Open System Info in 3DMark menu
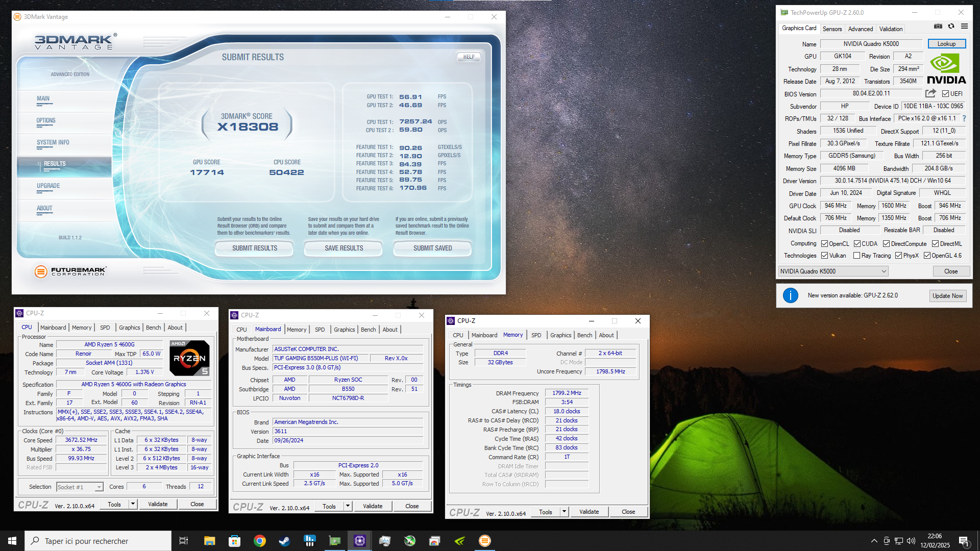Viewport: 980px width, 551px height. (53, 143)
